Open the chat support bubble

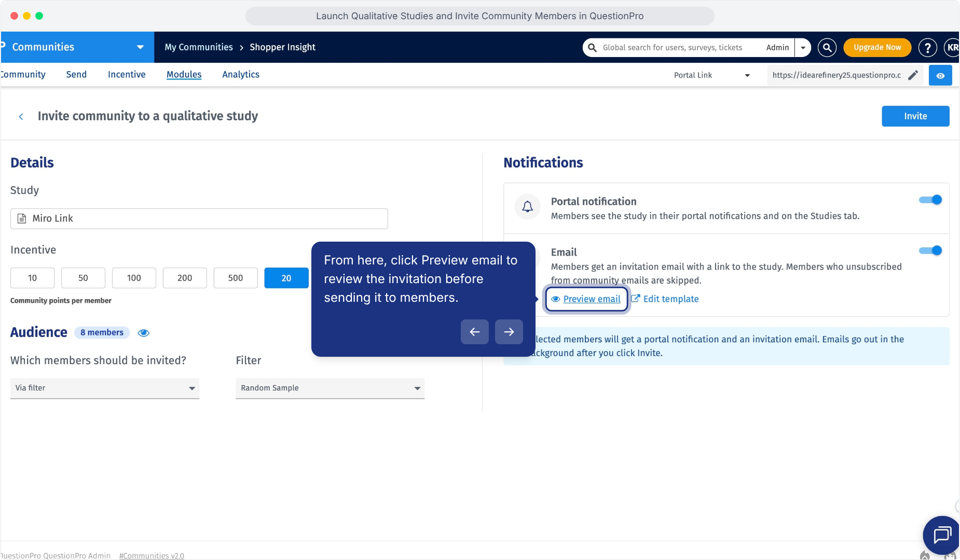tap(941, 535)
